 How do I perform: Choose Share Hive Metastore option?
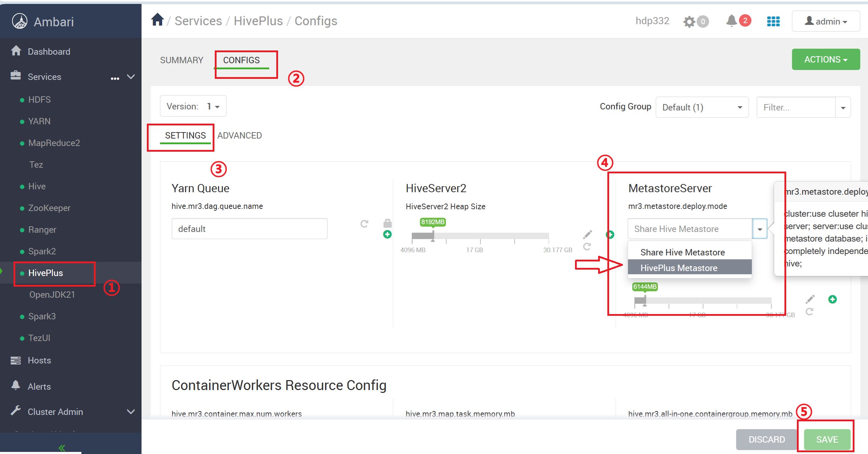pos(690,252)
